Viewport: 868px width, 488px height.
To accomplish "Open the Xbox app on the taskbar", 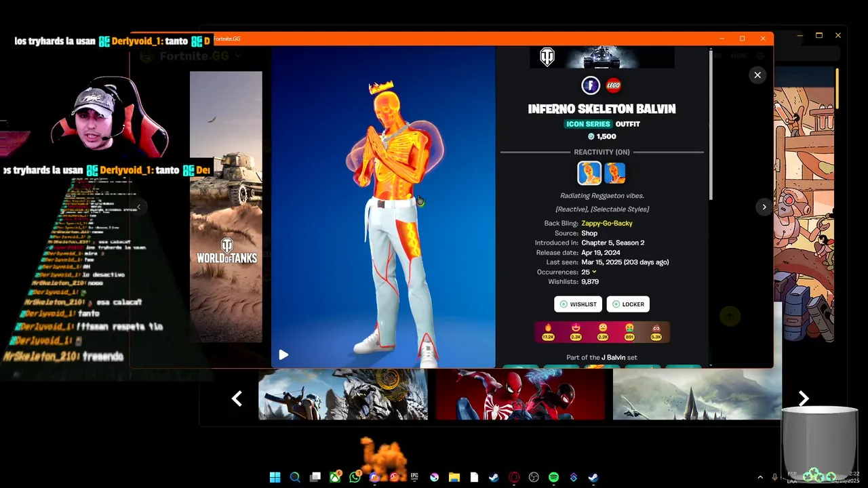I will pyautogui.click(x=335, y=477).
